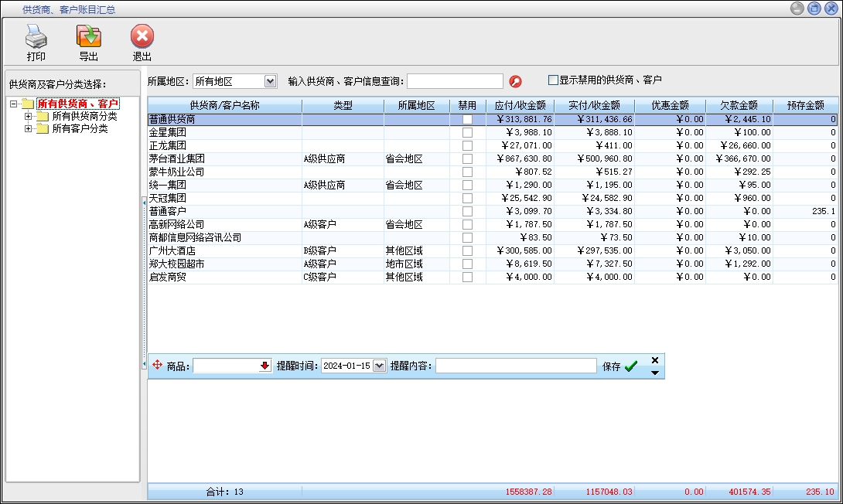Enable 显示禁用的供货商、客户 checkbox
This screenshot has height=504, width=843.
click(553, 80)
